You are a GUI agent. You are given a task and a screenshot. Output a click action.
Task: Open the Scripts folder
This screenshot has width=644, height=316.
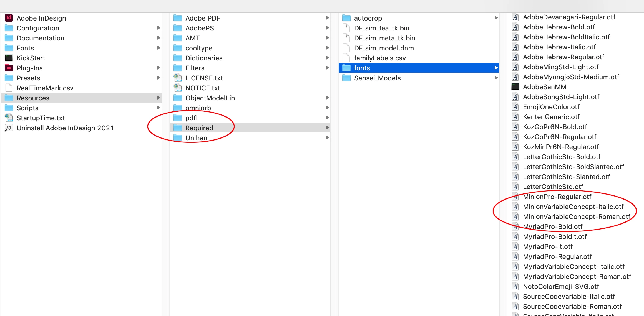point(27,108)
